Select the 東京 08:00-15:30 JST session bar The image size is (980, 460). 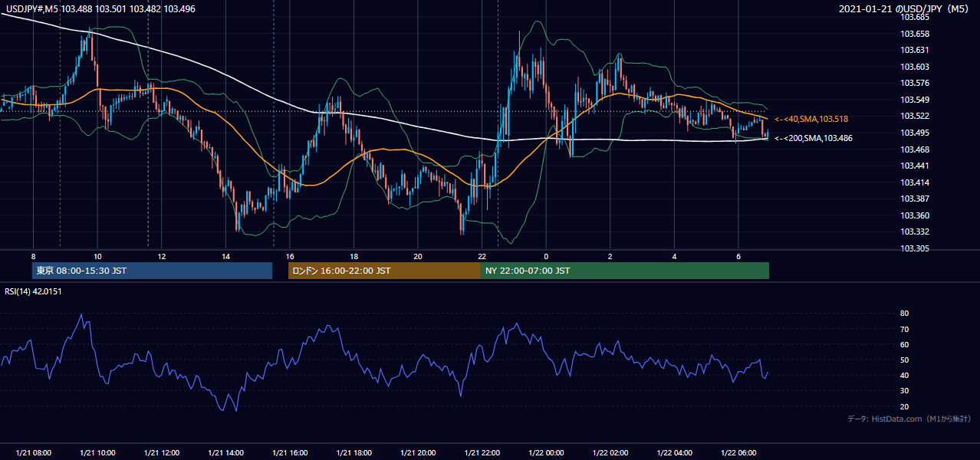[x=153, y=271]
